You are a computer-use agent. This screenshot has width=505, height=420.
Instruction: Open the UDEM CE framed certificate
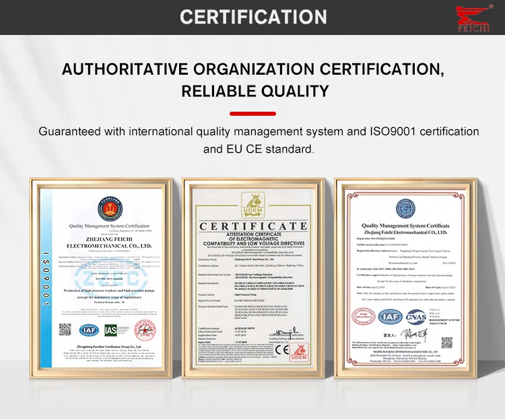coord(253,278)
